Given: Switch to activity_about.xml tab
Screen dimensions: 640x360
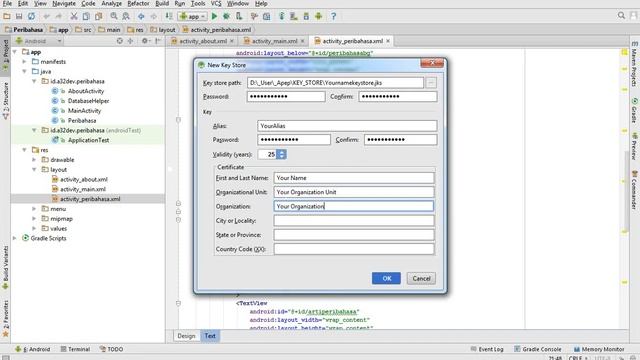Looking at the screenshot, I should 202,41.
